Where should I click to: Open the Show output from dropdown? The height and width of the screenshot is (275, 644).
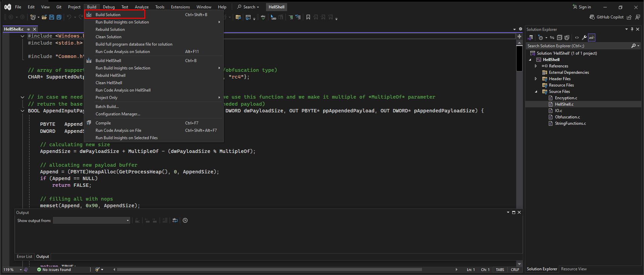coord(92,220)
